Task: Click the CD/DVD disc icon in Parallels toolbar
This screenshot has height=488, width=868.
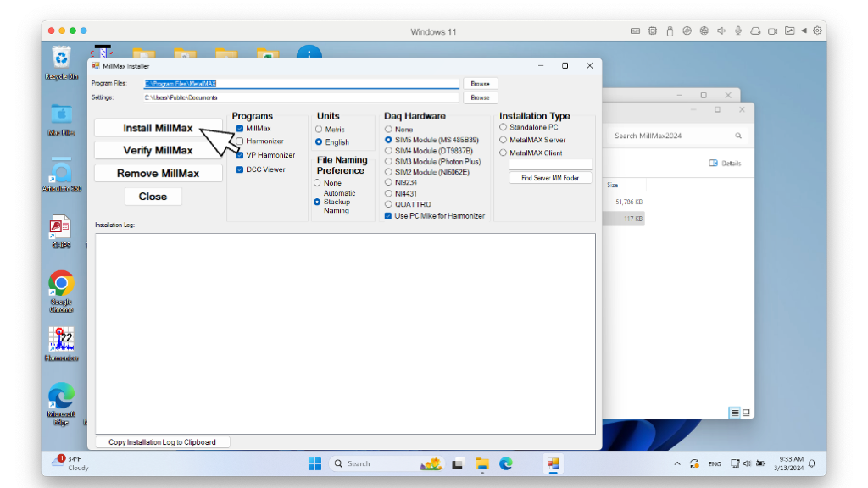Action: coord(687,31)
